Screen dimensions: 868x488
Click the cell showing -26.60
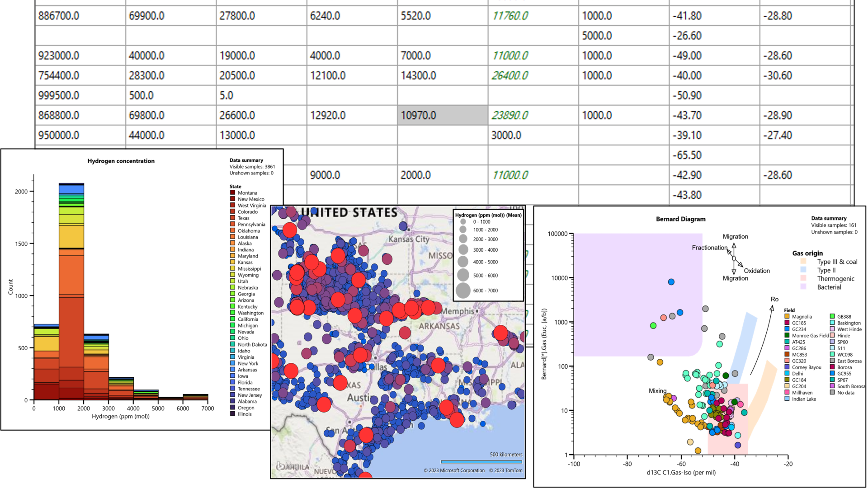pos(714,36)
